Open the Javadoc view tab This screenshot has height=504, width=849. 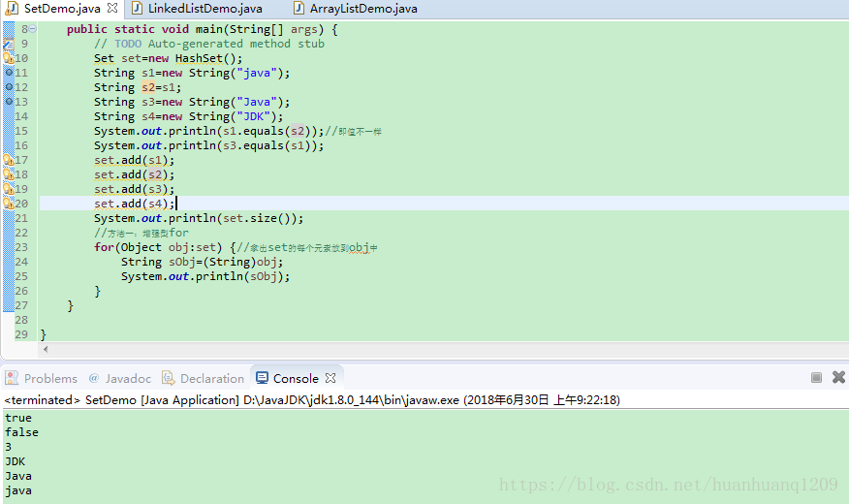click(120, 378)
